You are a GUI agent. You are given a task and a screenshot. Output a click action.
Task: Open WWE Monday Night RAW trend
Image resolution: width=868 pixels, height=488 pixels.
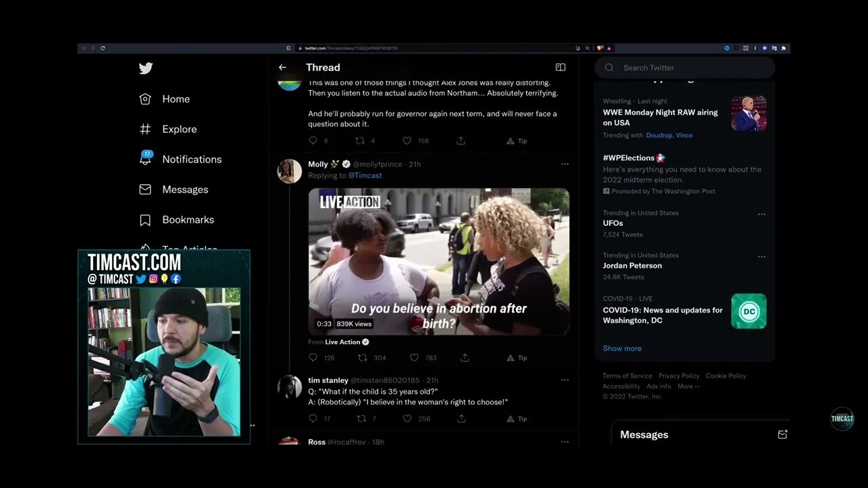point(660,117)
